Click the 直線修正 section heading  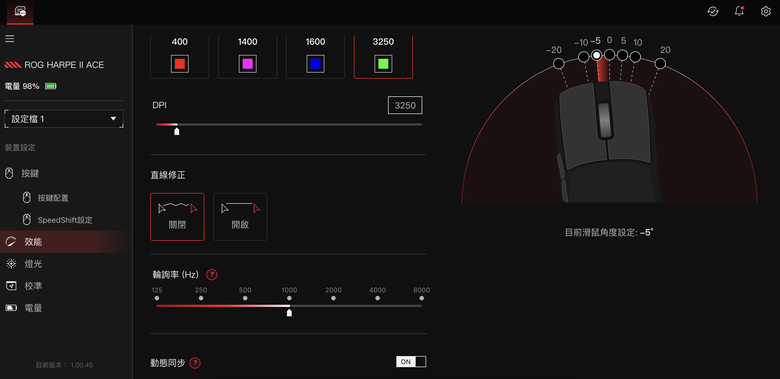(x=169, y=175)
